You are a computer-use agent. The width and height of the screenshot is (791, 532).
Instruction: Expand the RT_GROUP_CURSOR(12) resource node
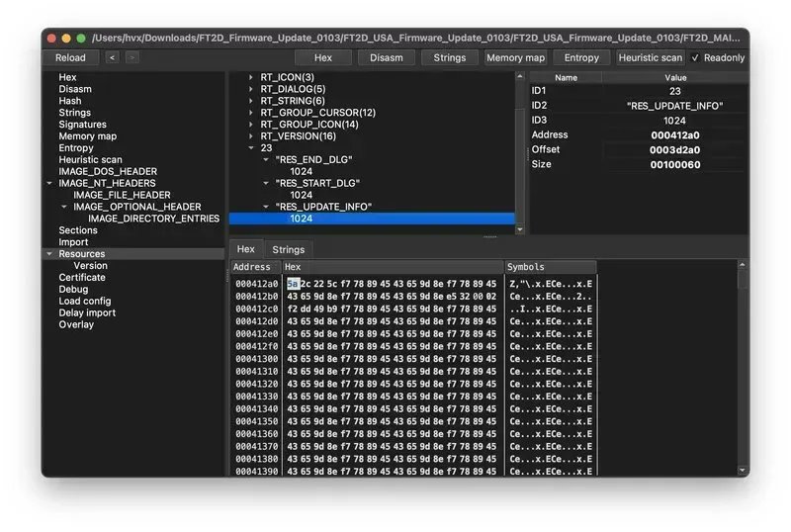coord(251,113)
